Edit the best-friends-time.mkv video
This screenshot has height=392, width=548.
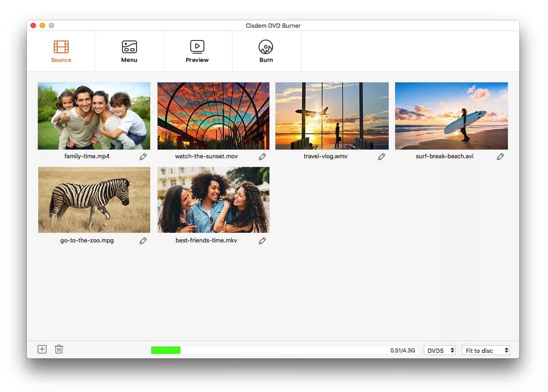[262, 241]
